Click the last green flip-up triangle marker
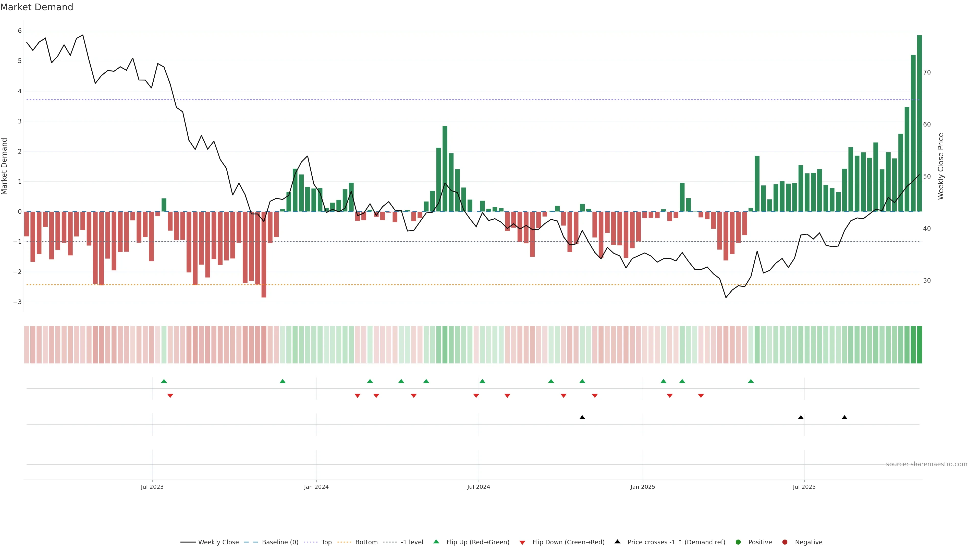The width and height of the screenshot is (980, 551). click(751, 381)
